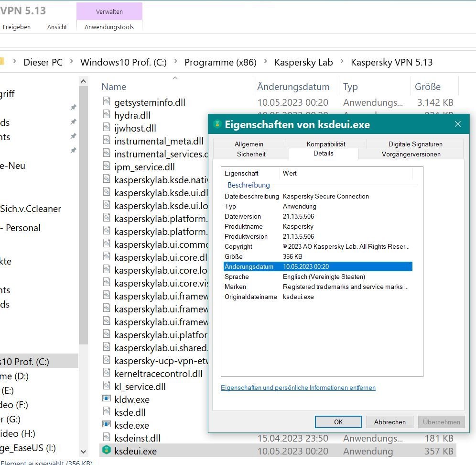
Task: Open the Freigeben ribbon tab
Action: click(x=17, y=27)
